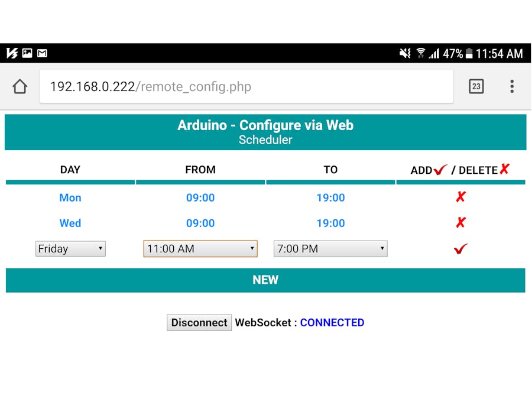Image resolution: width=532 pixels, height=399 pixels.
Task: Tap the browser home icon
Action: [x=20, y=87]
